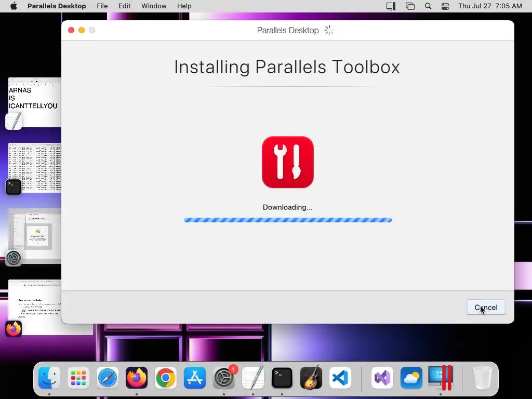The height and width of the screenshot is (399, 532).
Task: Click TextEdit app icon in Stage Manager
Action: tap(14, 121)
